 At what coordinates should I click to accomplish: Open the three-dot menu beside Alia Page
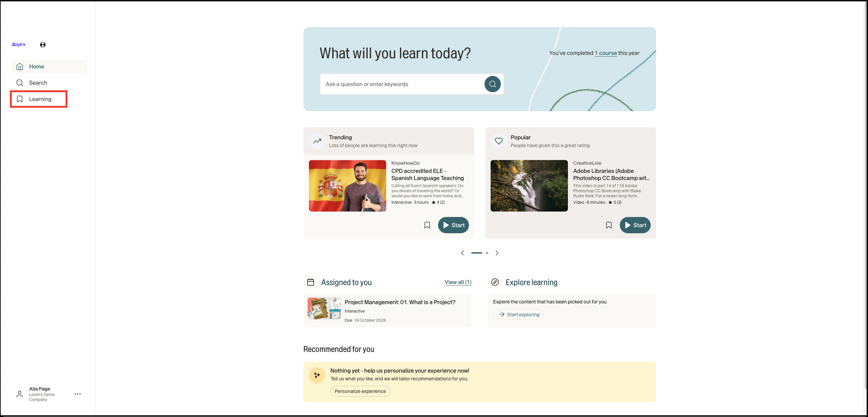point(78,394)
